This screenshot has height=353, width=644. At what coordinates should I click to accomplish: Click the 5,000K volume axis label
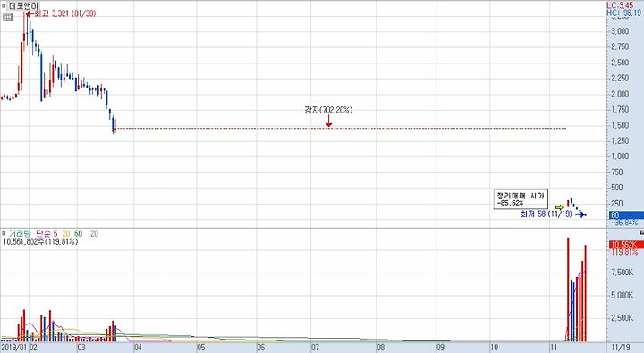pyautogui.click(x=622, y=295)
